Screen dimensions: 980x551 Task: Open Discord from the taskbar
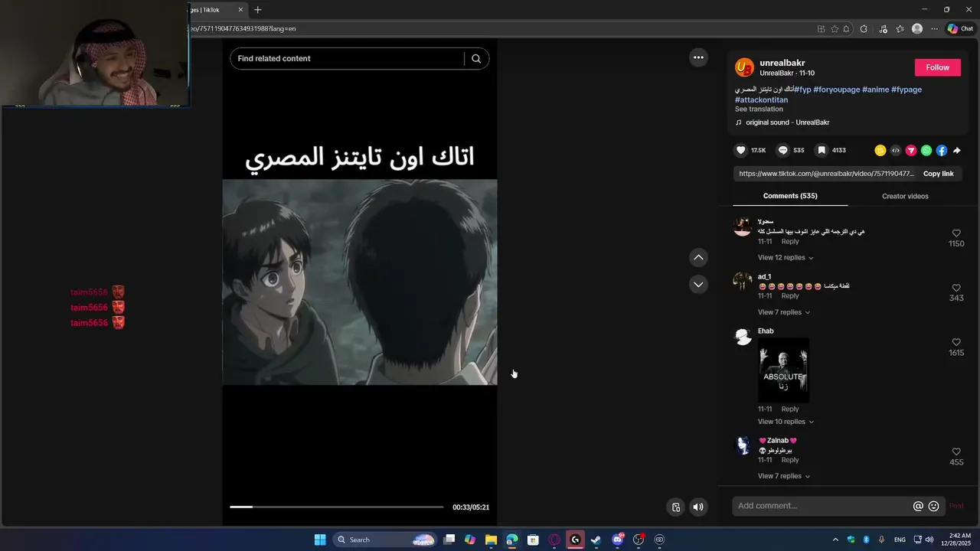click(x=617, y=540)
